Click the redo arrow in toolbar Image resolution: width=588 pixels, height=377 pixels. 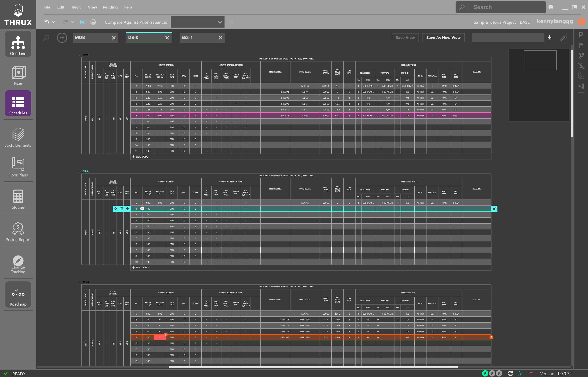pos(65,22)
